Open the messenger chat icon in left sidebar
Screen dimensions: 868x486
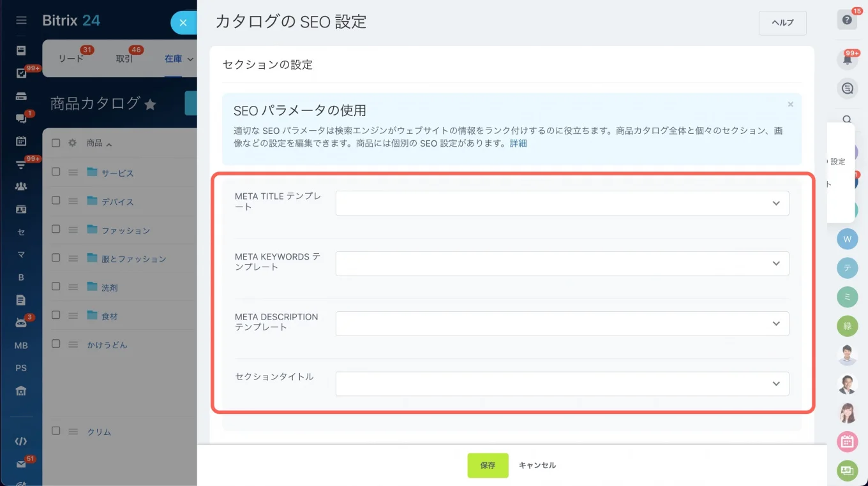[21, 118]
